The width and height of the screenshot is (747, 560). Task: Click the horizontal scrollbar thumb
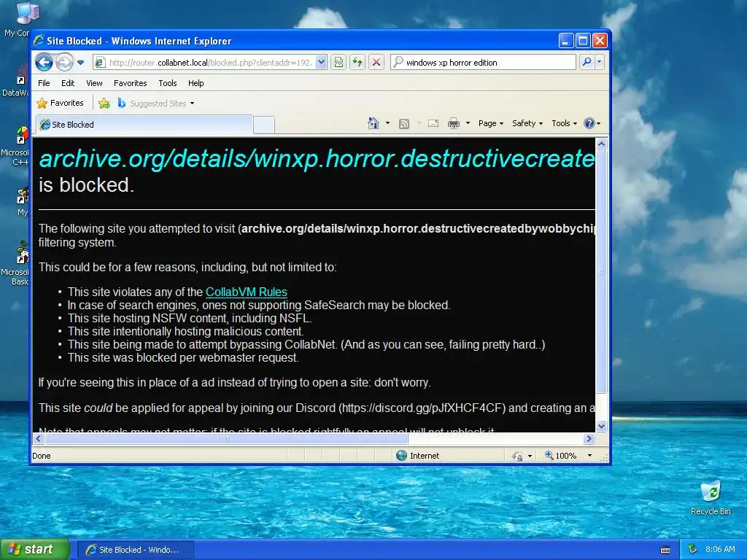click(x=226, y=438)
